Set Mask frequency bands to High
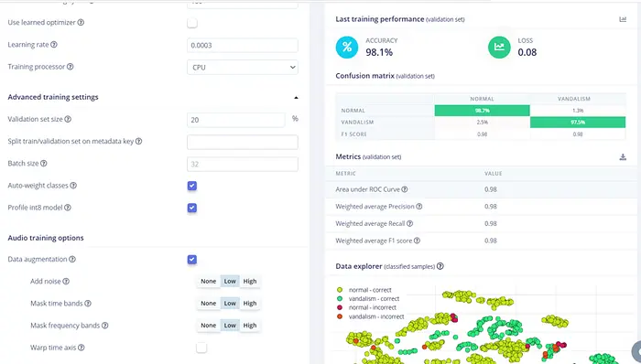This screenshot has width=641, height=364. point(250,326)
